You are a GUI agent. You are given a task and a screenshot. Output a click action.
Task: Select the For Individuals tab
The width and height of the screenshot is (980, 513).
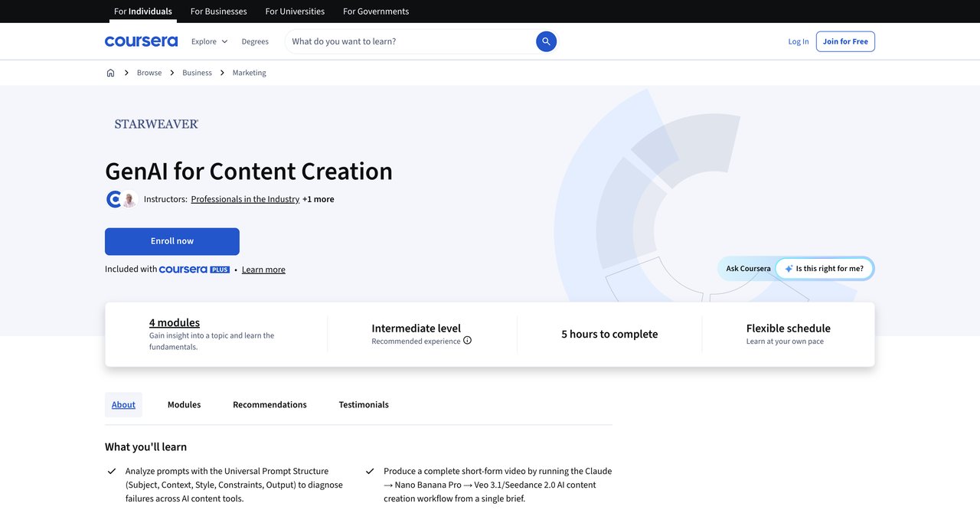(143, 11)
